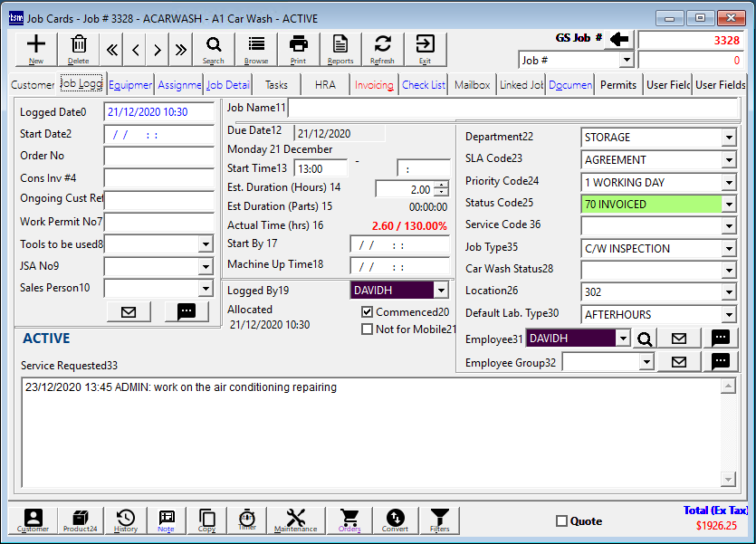Click the Delete trash can icon

click(79, 49)
